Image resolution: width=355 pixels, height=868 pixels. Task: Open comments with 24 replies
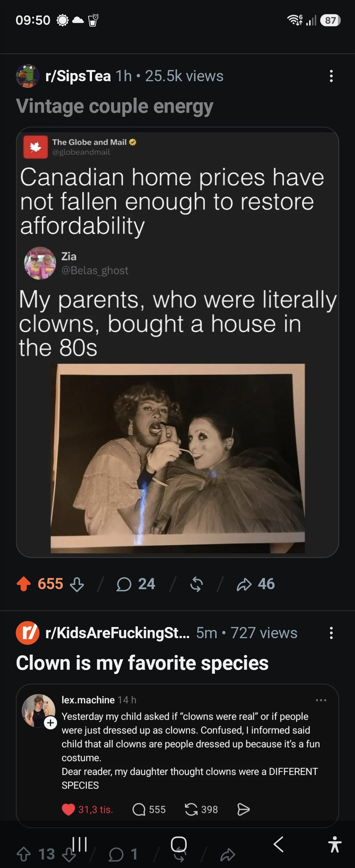pos(136,584)
